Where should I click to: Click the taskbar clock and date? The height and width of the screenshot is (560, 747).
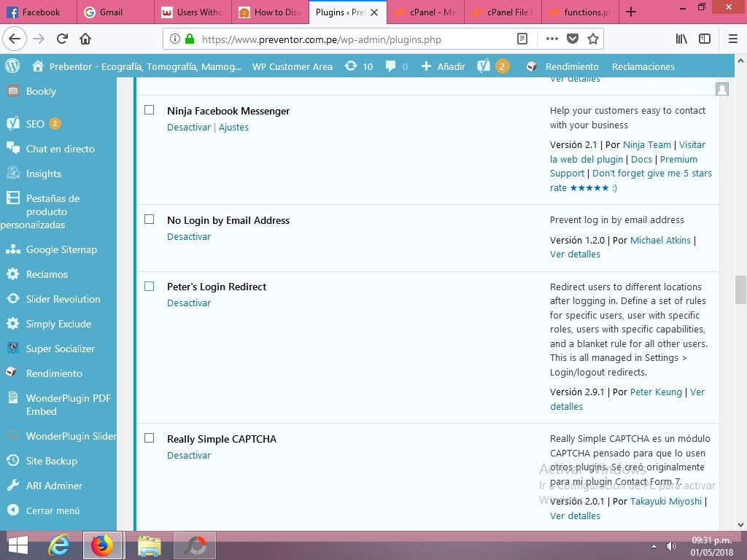[712, 546]
